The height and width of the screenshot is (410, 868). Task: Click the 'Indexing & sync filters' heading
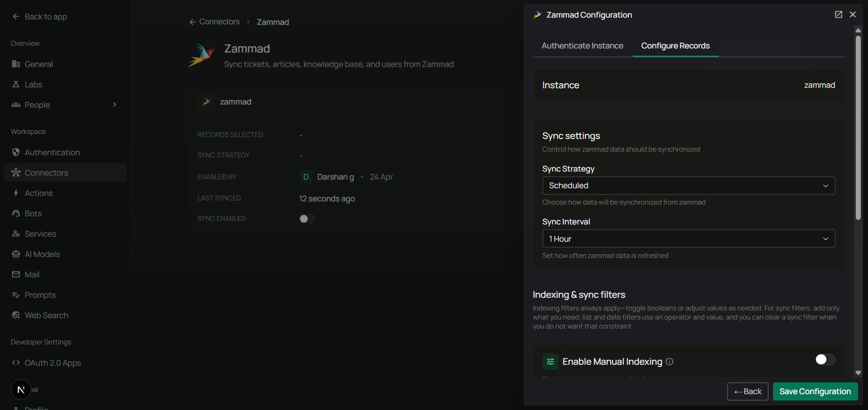(x=579, y=295)
